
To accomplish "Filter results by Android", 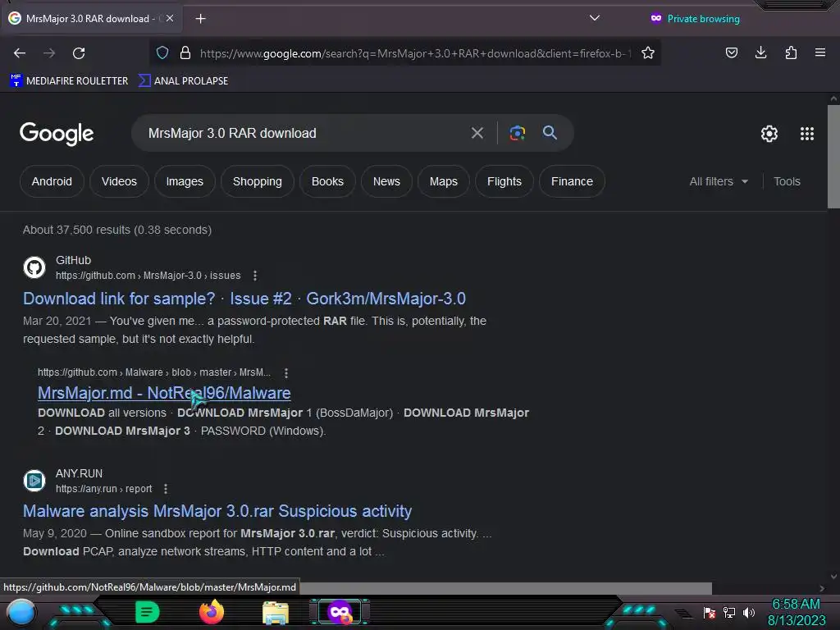I will pos(52,181).
